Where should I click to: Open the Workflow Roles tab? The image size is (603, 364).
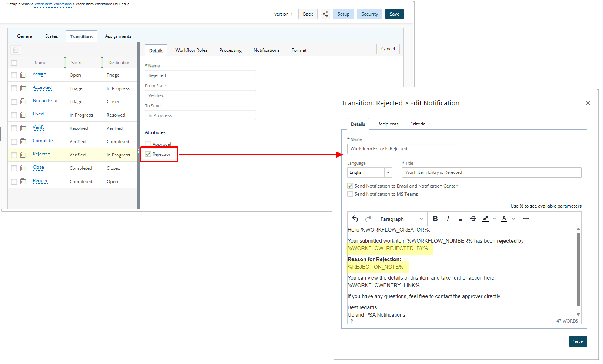(191, 50)
